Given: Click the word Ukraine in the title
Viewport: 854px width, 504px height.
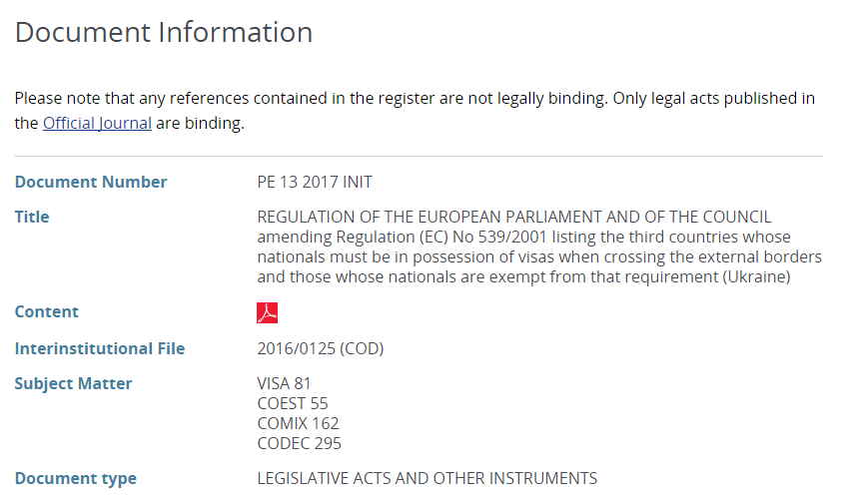Looking at the screenshot, I should click(x=755, y=276).
